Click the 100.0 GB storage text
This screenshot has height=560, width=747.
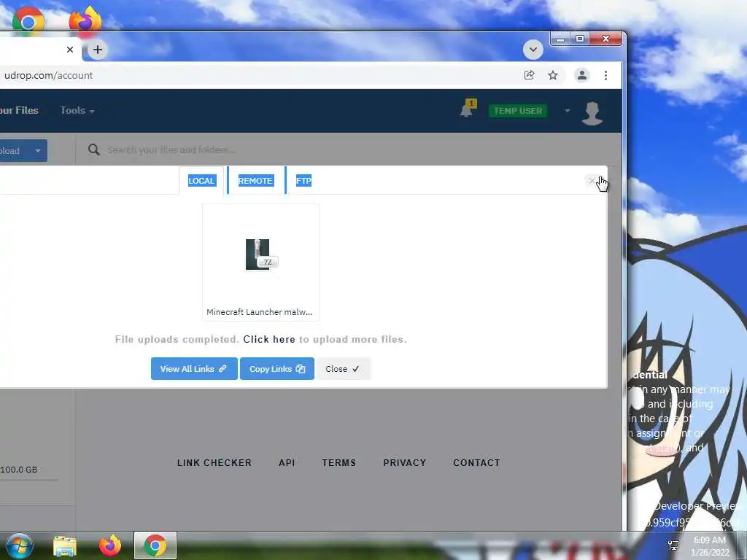(x=18, y=470)
